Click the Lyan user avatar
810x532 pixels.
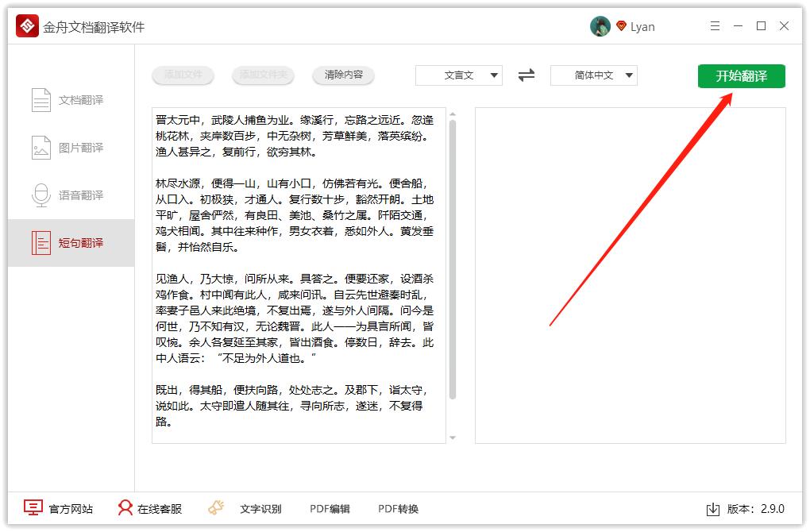(600, 25)
